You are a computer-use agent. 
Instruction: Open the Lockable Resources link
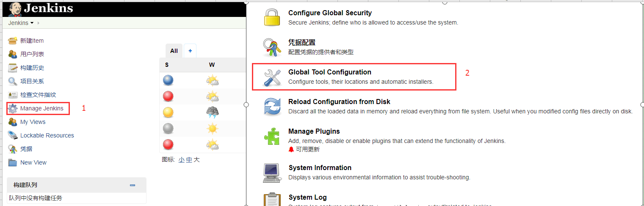click(47, 135)
